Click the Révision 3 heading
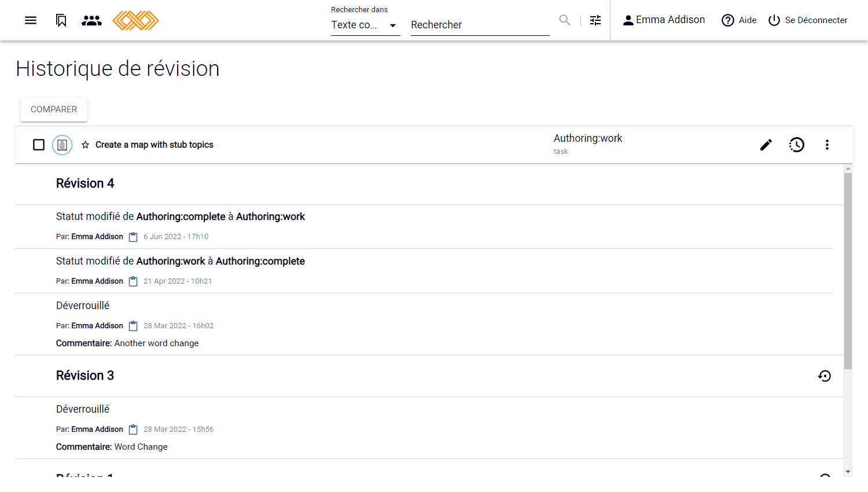Image resolution: width=868 pixels, height=492 pixels. point(85,376)
